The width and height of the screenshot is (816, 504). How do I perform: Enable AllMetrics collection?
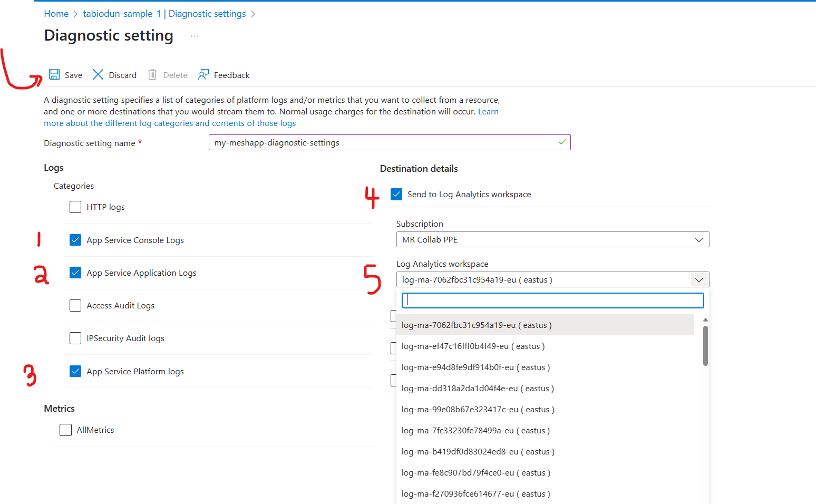point(65,430)
